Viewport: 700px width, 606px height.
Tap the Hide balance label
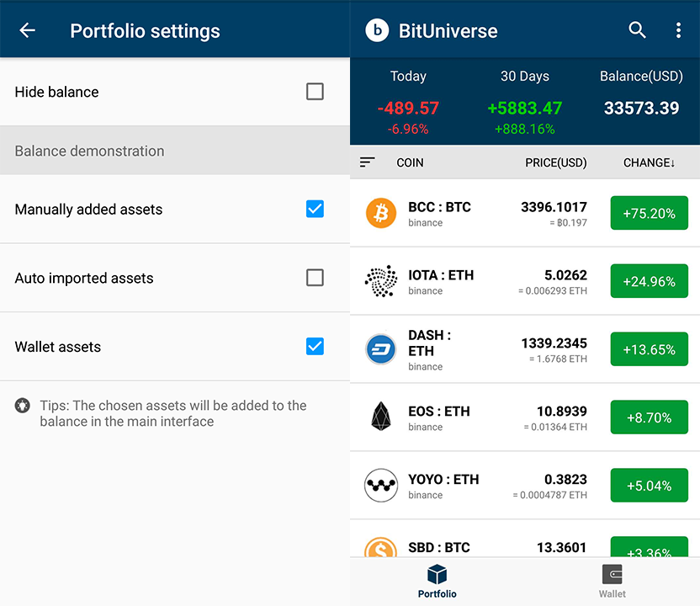[x=56, y=92]
